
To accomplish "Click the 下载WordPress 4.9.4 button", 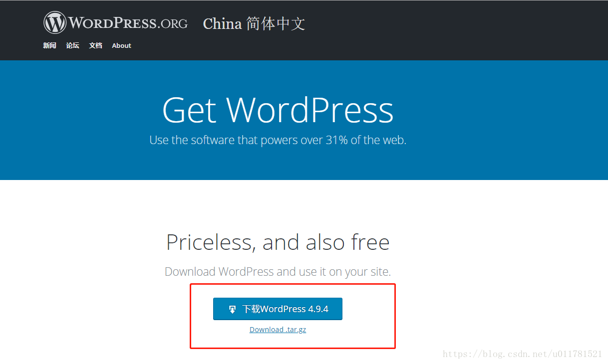I will 278,309.
